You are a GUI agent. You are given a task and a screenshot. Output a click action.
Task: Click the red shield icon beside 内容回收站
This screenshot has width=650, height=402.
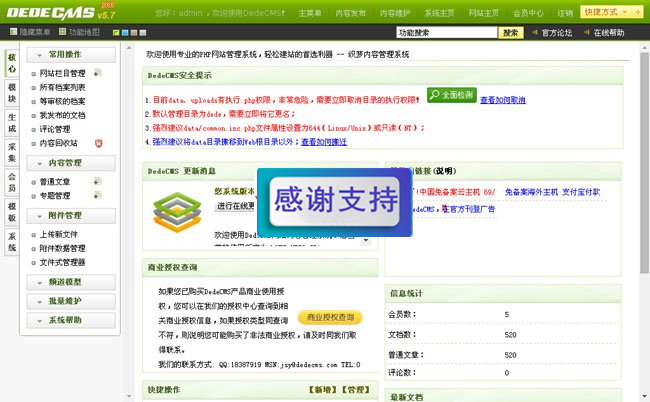[x=98, y=143]
